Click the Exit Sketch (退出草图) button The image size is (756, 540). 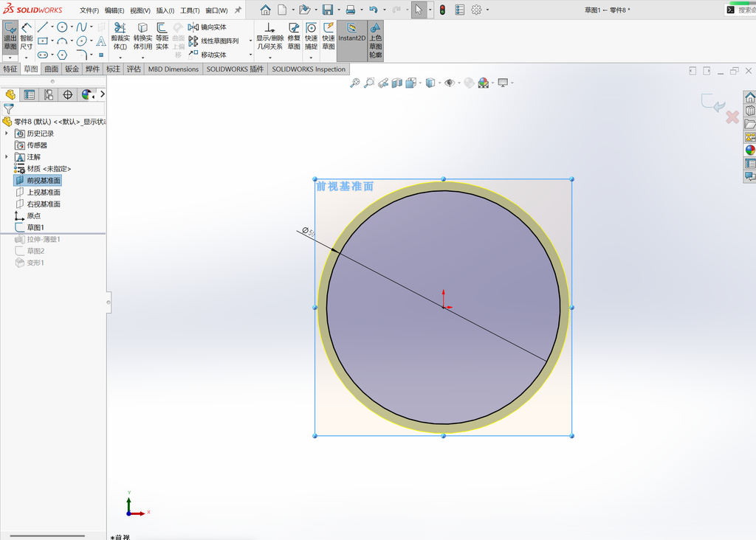click(x=10, y=35)
